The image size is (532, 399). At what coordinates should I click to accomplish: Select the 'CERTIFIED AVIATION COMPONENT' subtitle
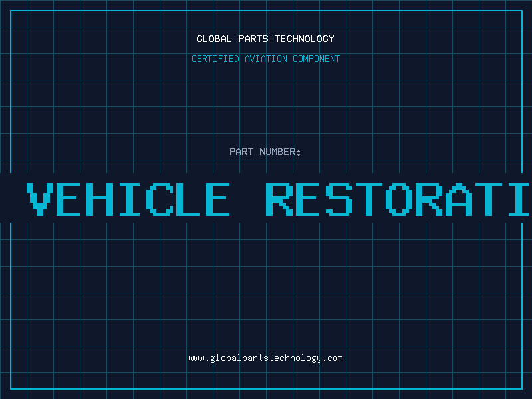pos(265,59)
